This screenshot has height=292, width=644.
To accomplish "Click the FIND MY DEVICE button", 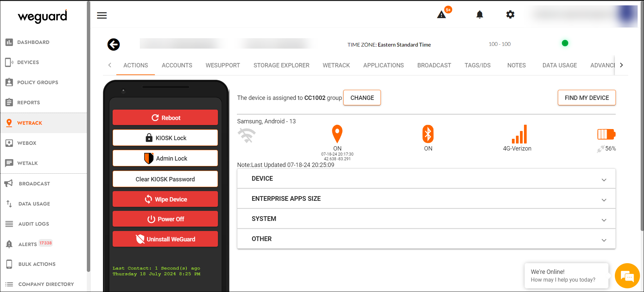I will [587, 98].
